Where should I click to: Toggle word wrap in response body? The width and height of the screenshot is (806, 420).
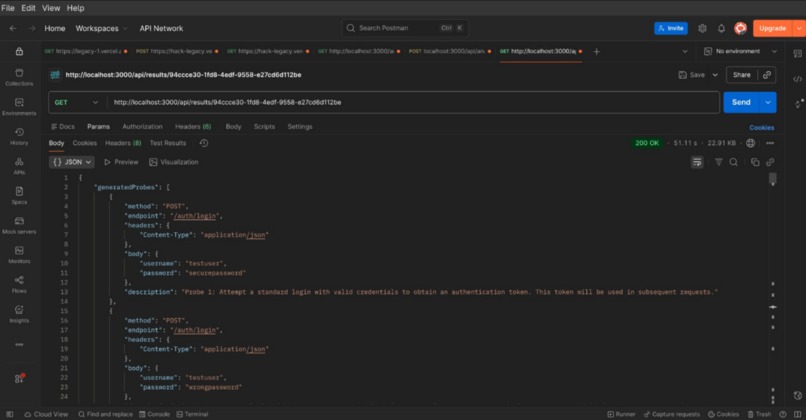697,162
